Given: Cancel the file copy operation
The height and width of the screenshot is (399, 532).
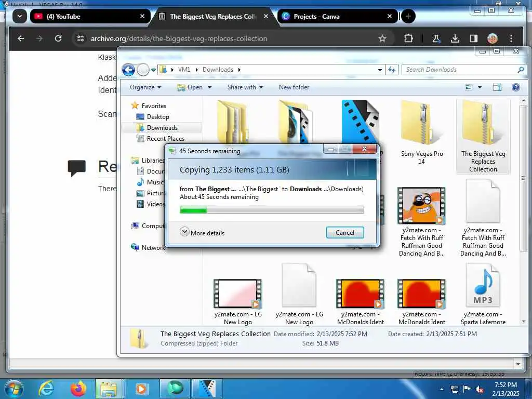Looking at the screenshot, I should pos(345,232).
